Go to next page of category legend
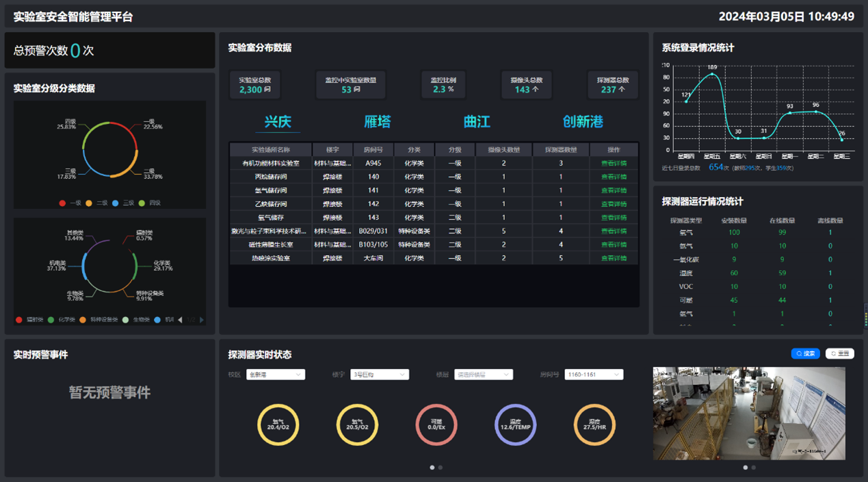Image resolution: width=868 pixels, height=482 pixels. click(x=201, y=320)
